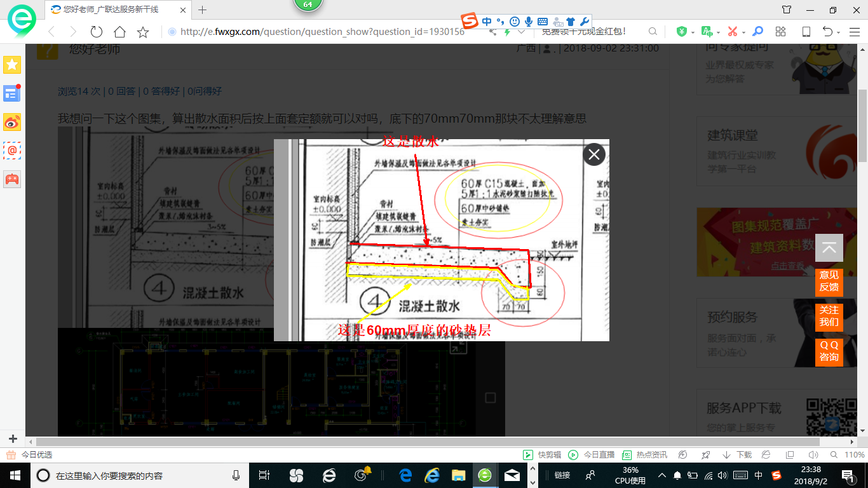Click the drawing 4 混凝土散水 enlarged image
The width and height of the screenshot is (868, 488).
(442, 240)
